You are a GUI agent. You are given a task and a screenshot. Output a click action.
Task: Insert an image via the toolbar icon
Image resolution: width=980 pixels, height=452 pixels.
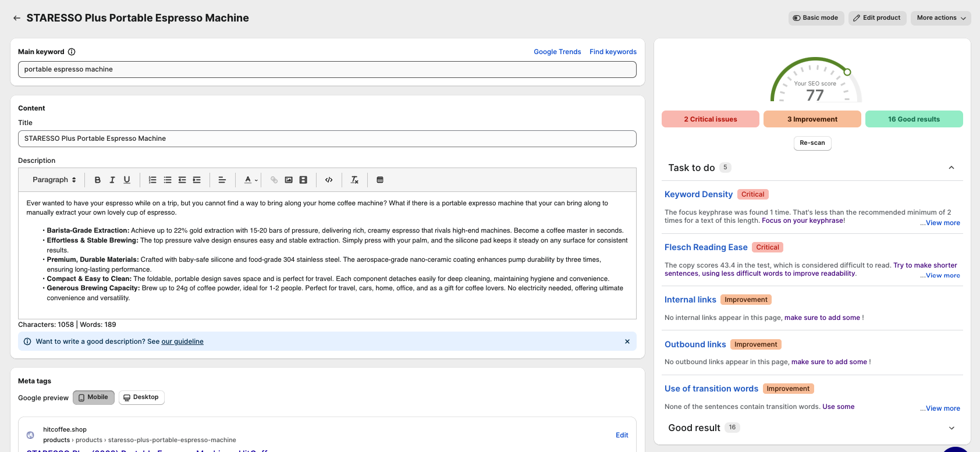coord(289,180)
